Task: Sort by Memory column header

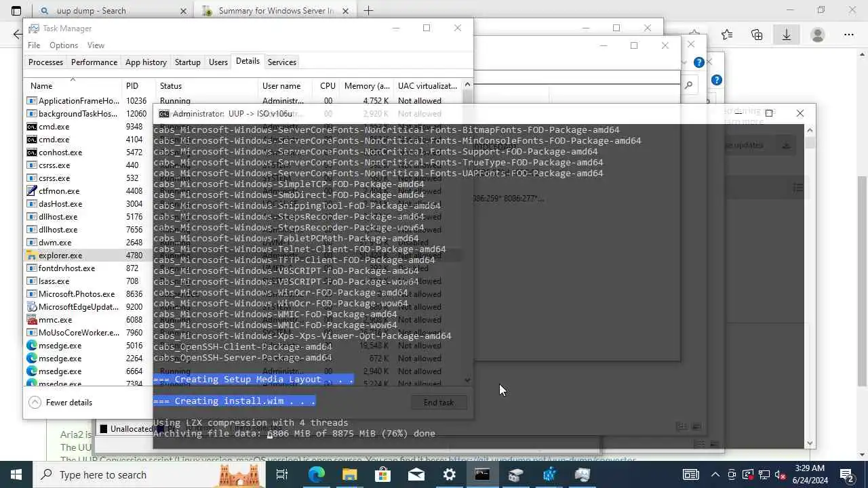Action: 367,86
